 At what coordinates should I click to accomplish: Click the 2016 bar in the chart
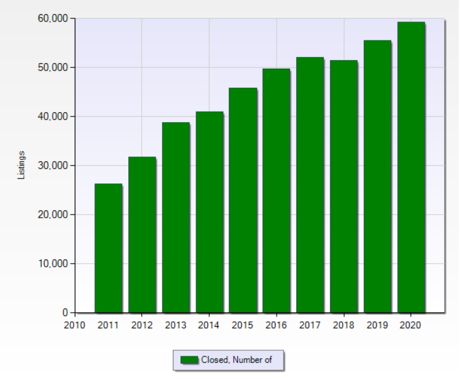coord(276,191)
